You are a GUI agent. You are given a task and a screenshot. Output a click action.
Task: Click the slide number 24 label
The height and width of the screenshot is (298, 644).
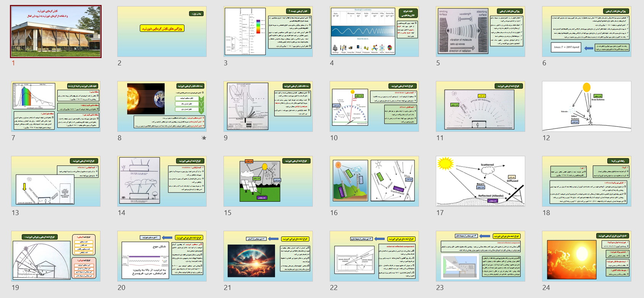[546, 288]
